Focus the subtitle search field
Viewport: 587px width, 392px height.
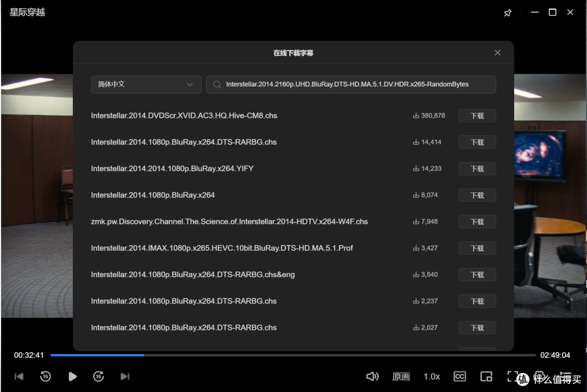click(351, 84)
